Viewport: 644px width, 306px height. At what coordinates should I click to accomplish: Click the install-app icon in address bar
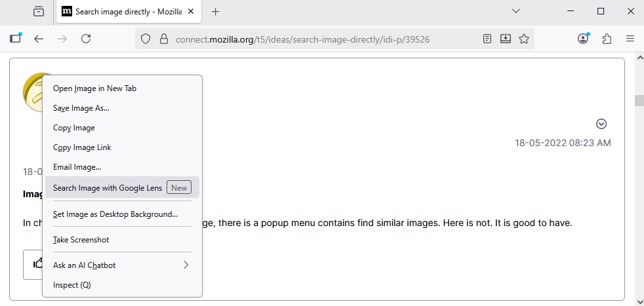coord(506,39)
